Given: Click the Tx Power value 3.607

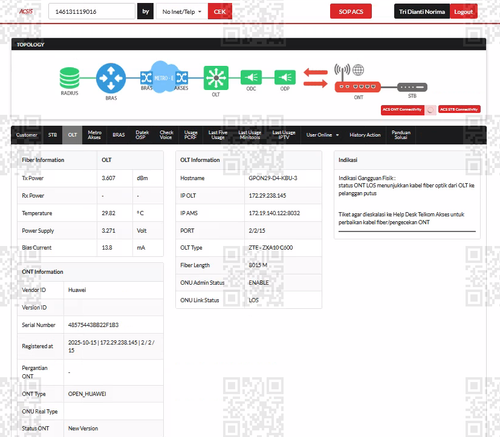Looking at the screenshot, I should click(108, 178).
